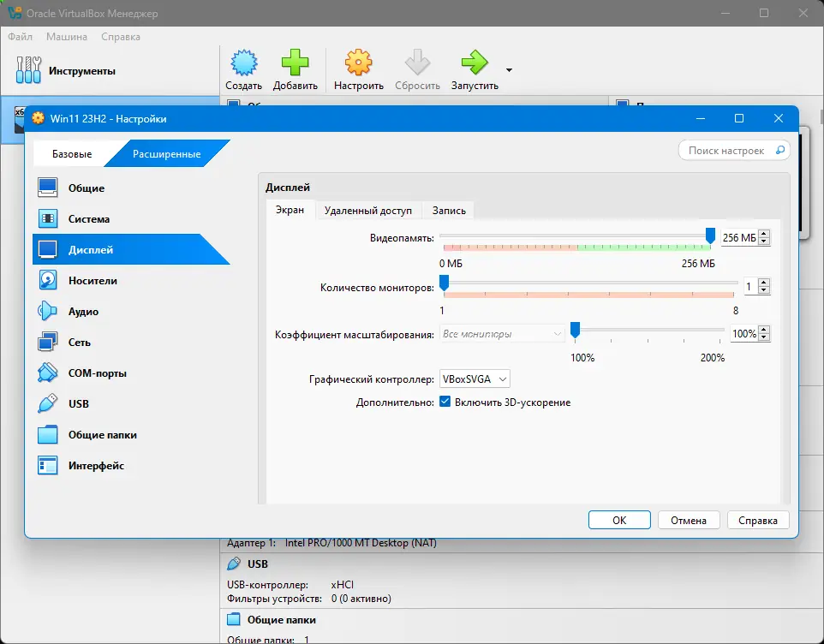The height and width of the screenshot is (644, 824).
Task: Select the COM-порты settings category
Action: coord(131,373)
